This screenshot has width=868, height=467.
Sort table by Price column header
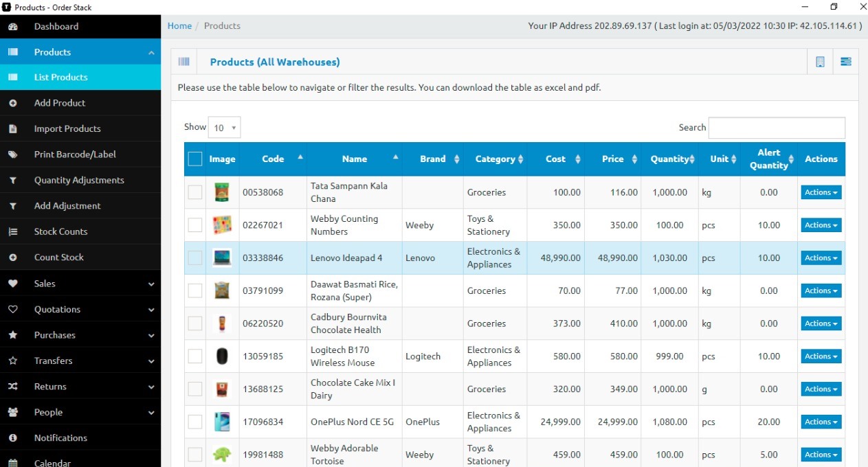click(x=613, y=159)
